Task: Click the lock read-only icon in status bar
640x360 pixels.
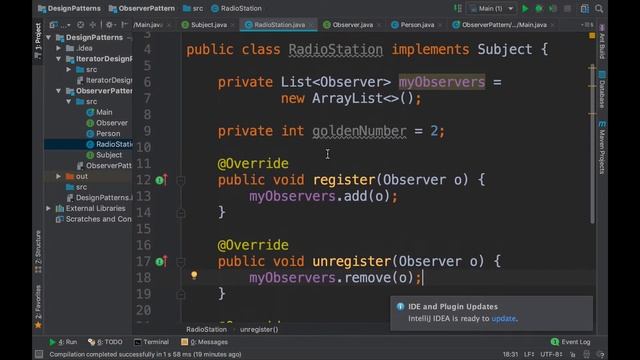Action: 573,355
